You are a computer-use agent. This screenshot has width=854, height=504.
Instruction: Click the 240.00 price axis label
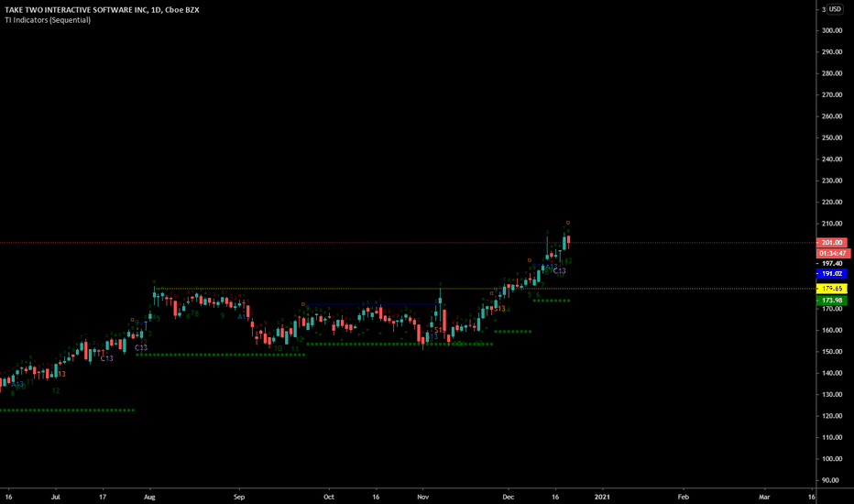pos(832,159)
